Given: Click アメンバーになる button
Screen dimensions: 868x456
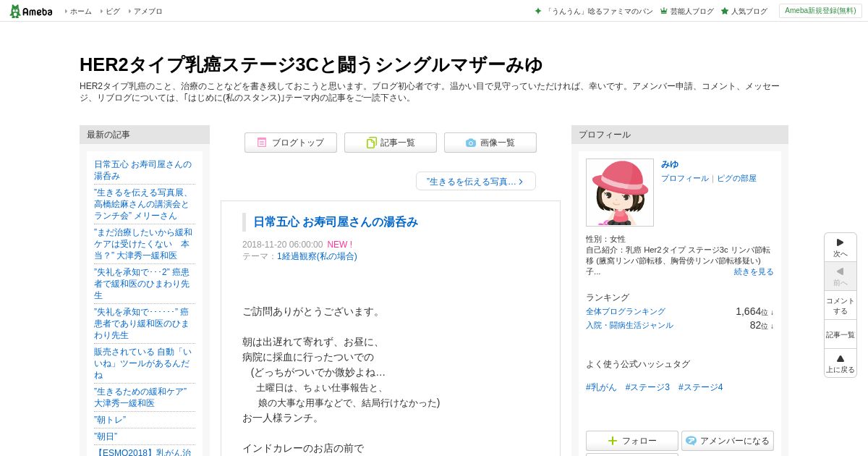Looking at the screenshot, I should pos(728,441).
